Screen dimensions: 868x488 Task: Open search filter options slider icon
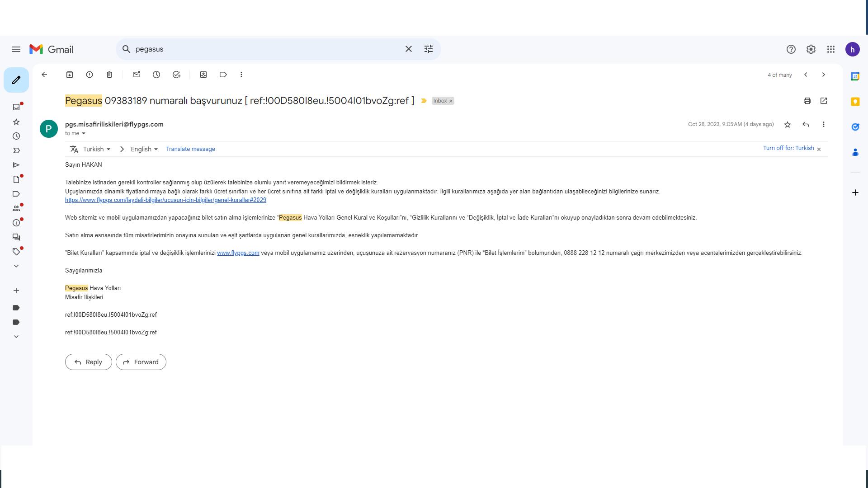[x=429, y=49]
